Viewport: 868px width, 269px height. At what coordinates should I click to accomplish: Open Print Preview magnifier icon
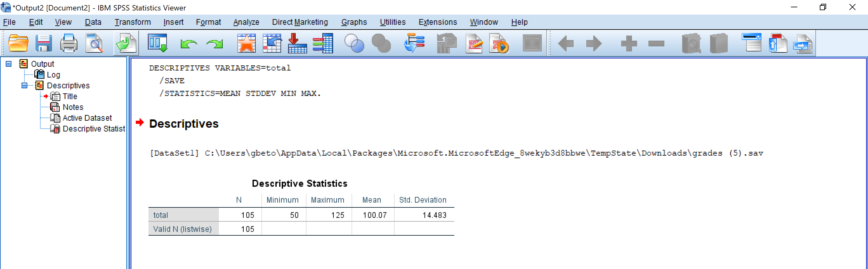94,43
